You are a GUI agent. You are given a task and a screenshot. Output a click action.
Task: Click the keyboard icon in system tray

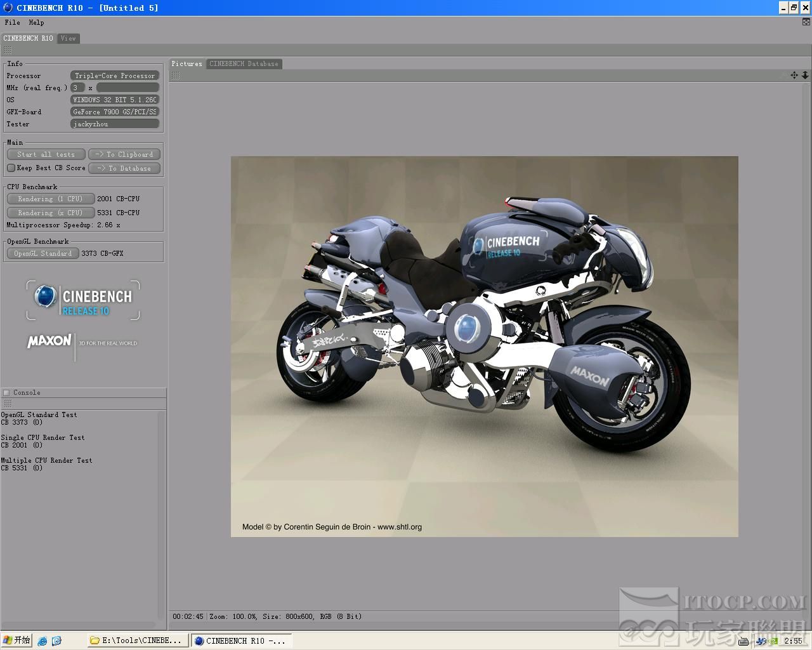pyautogui.click(x=743, y=641)
